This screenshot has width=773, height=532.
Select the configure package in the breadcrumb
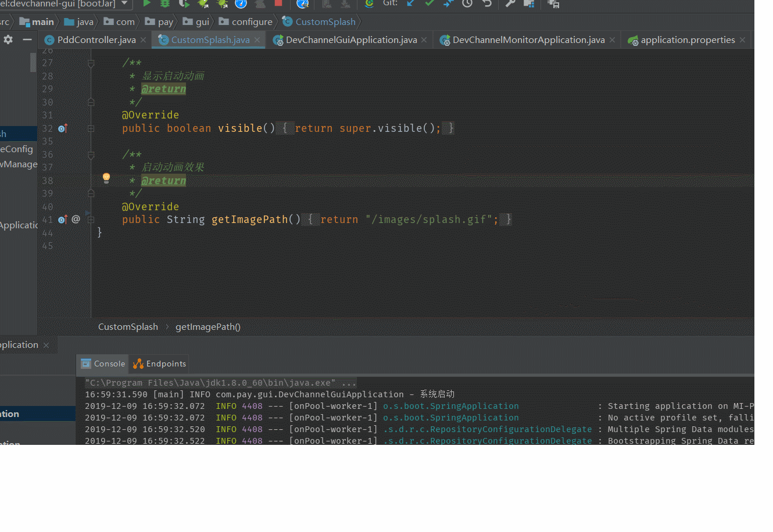click(x=245, y=22)
